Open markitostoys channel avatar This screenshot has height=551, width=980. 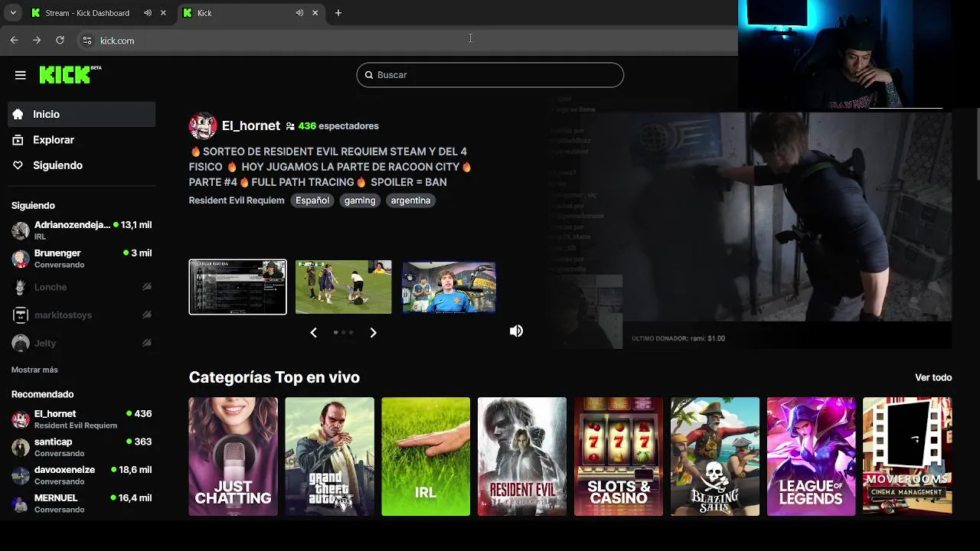(x=21, y=315)
